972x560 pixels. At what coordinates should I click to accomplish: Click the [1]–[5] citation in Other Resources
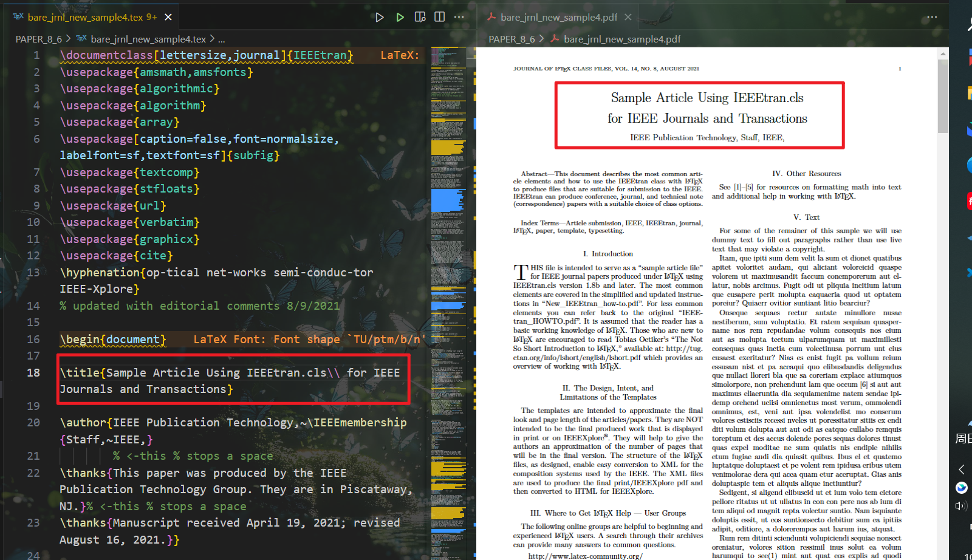pyautogui.click(x=744, y=187)
